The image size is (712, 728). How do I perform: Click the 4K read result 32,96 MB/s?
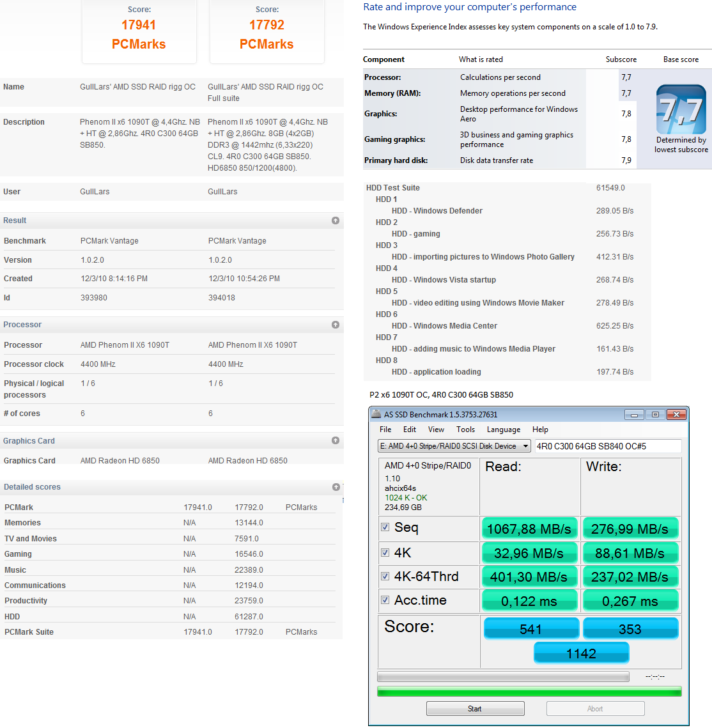click(530, 553)
